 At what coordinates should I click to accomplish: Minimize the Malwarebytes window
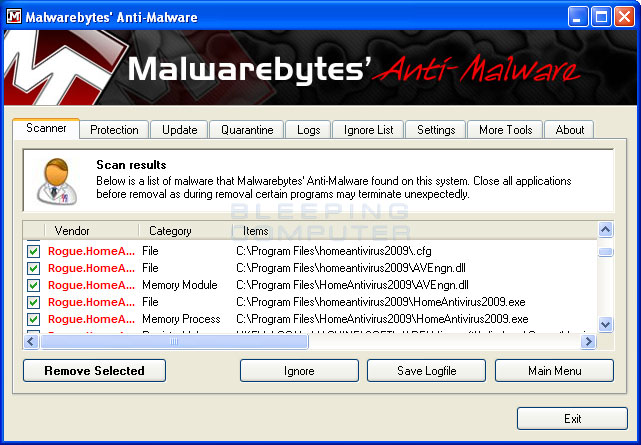pos(577,17)
